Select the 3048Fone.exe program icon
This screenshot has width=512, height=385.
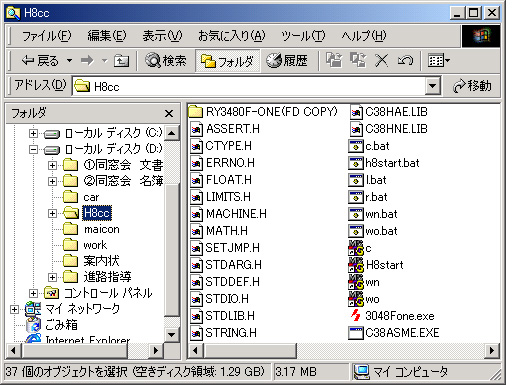point(356,316)
